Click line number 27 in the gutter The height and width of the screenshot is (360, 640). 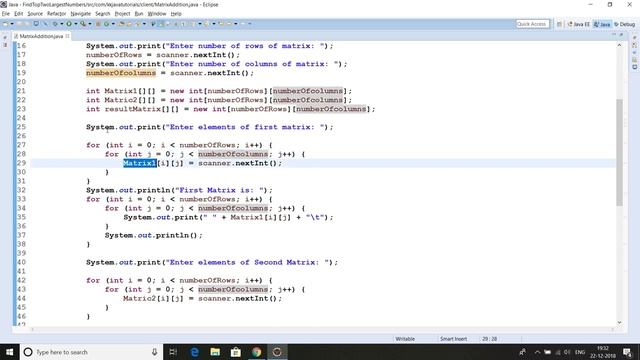coord(21,145)
